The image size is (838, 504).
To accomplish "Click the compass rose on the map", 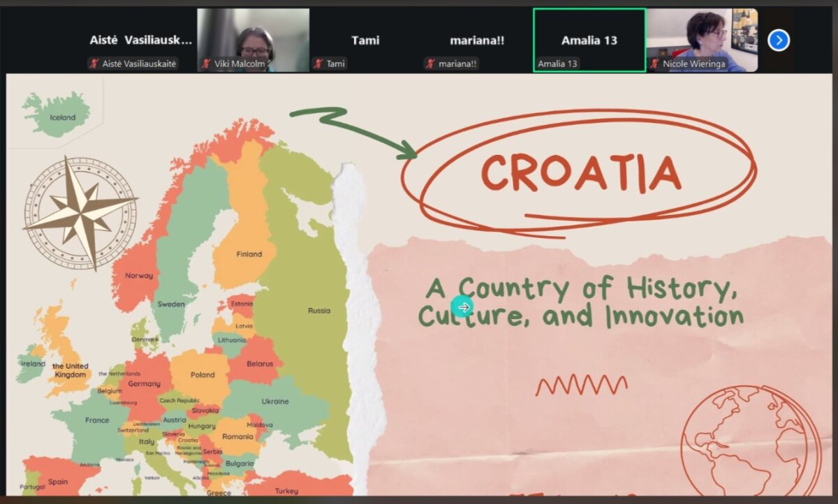I will tap(80, 212).
